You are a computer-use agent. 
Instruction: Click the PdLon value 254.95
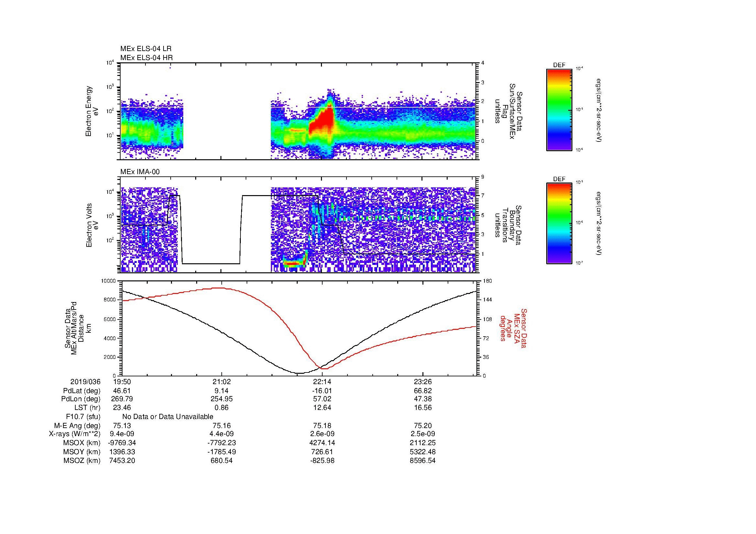222,399
